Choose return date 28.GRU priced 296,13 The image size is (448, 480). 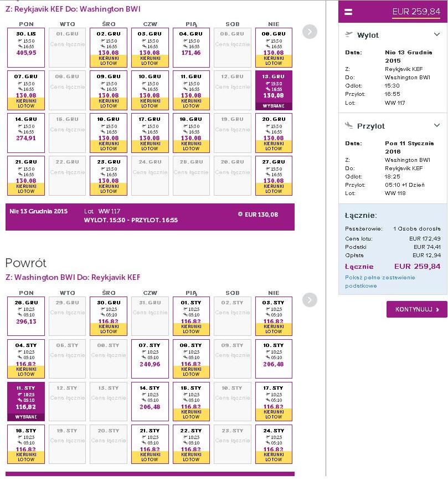coord(26,316)
